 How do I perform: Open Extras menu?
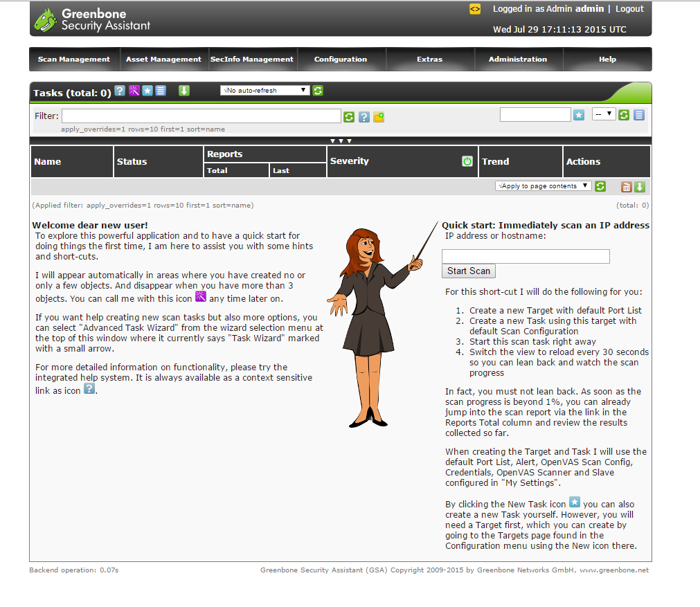tap(429, 59)
